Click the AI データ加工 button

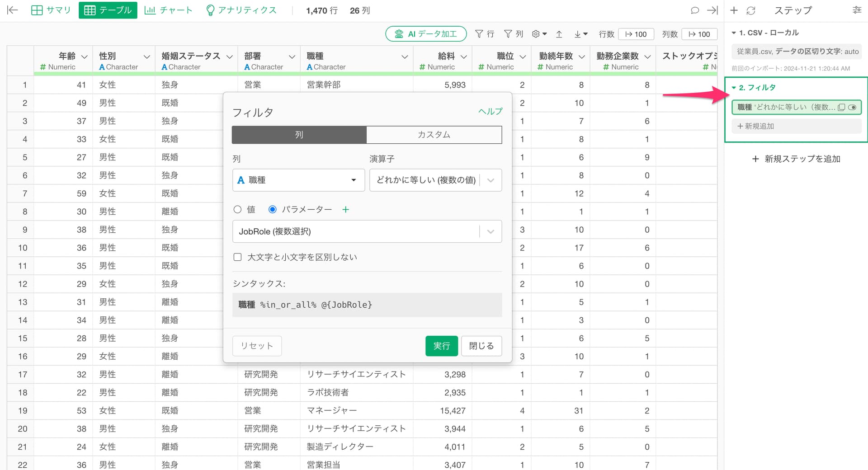pyautogui.click(x=426, y=34)
